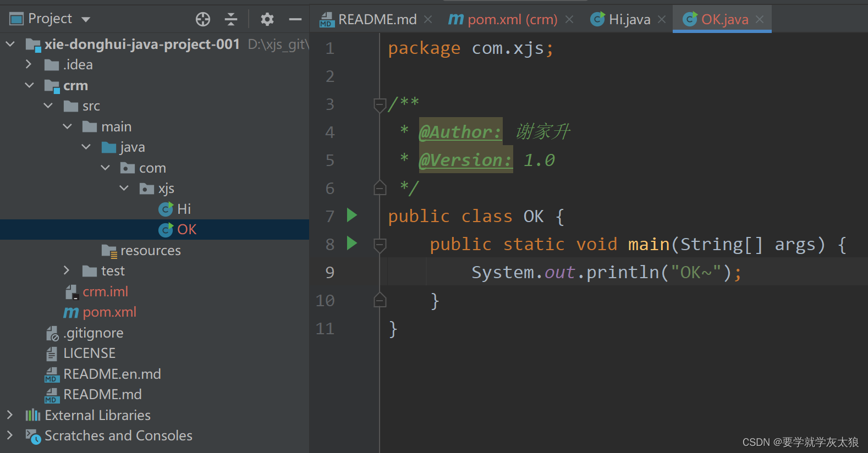
Task: Close the README.md tab
Action: click(428, 19)
